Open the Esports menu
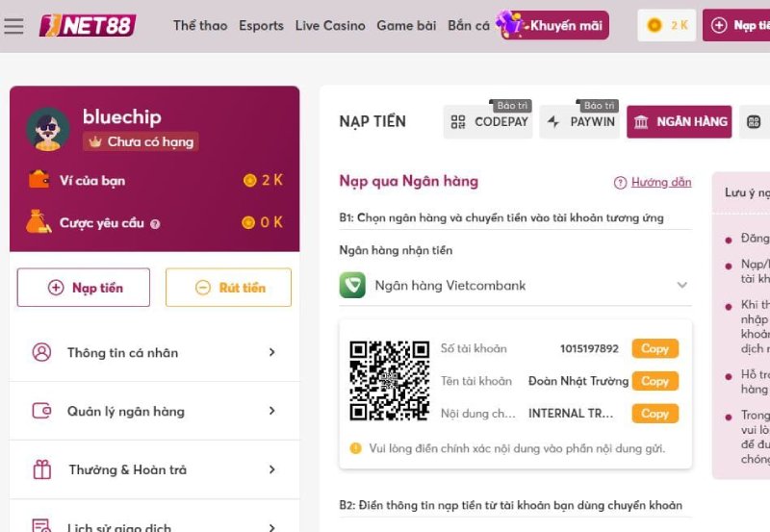The width and height of the screenshot is (770, 532). coord(261,26)
